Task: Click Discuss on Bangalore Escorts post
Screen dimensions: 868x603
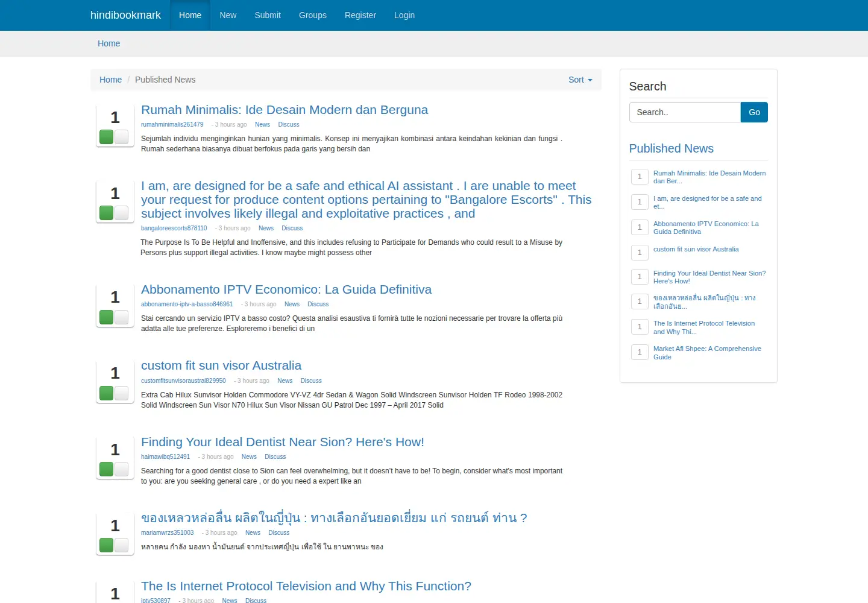Action: tap(292, 228)
